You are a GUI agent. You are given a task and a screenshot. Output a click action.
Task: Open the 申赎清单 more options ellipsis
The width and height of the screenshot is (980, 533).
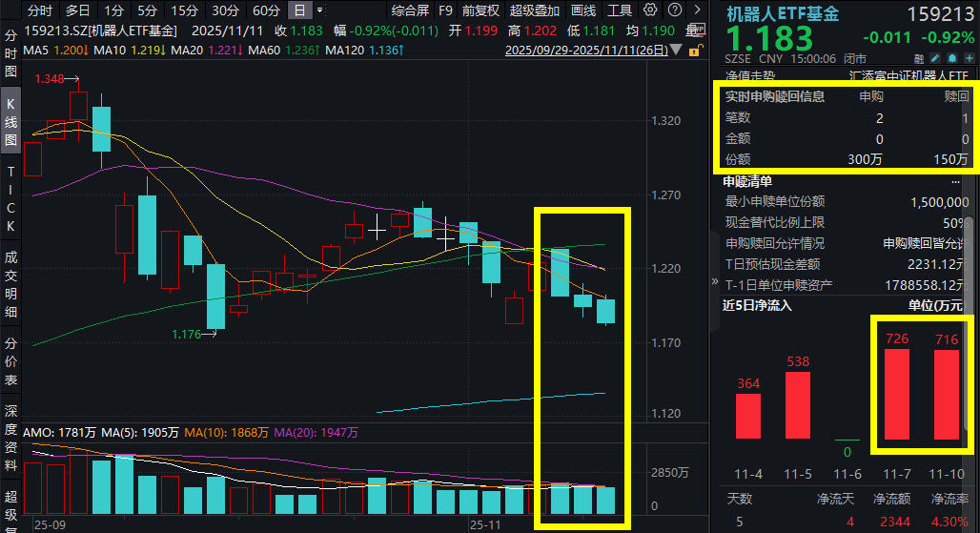pos(955,182)
